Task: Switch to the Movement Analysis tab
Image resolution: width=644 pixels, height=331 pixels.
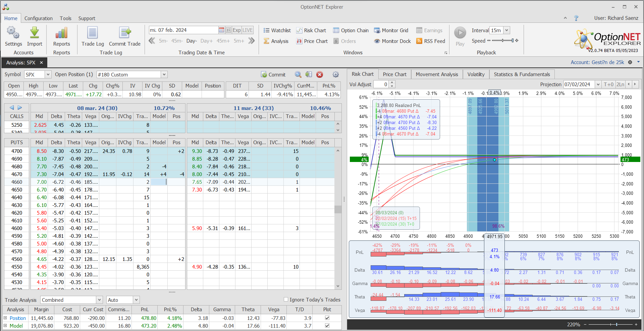Action: point(437,74)
